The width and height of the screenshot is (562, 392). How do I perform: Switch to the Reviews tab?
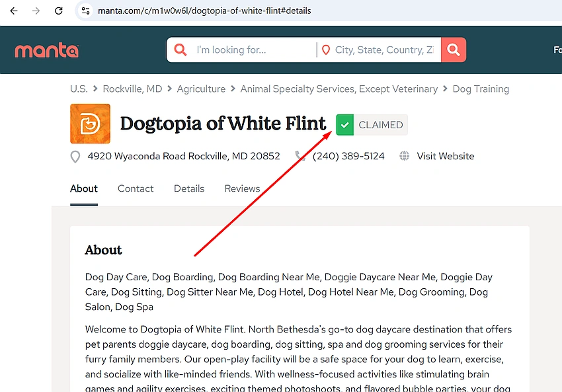point(242,188)
